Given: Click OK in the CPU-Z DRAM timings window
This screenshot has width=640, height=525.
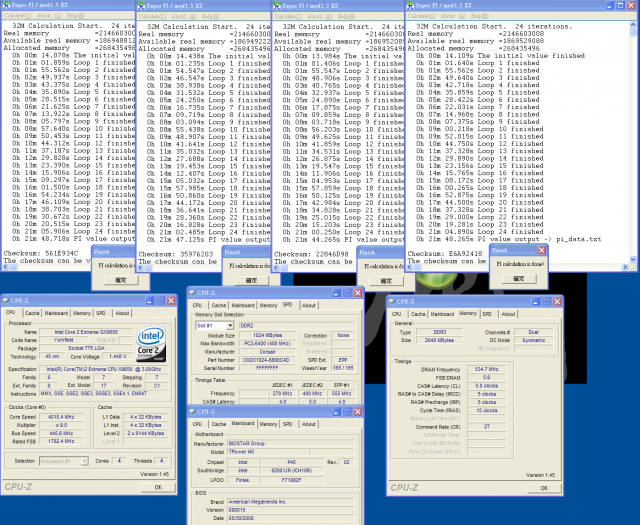Looking at the screenshot, I should (x=544, y=488).
